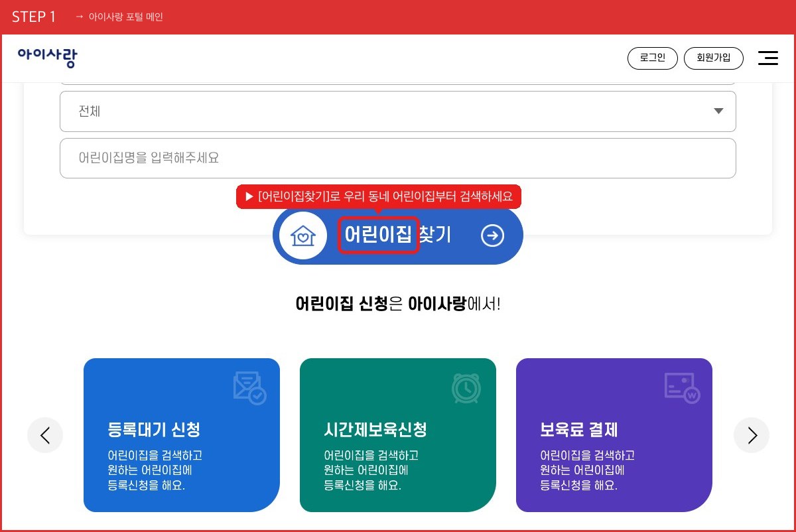Click the house heart icon
This screenshot has height=532, width=796.
tap(303, 235)
